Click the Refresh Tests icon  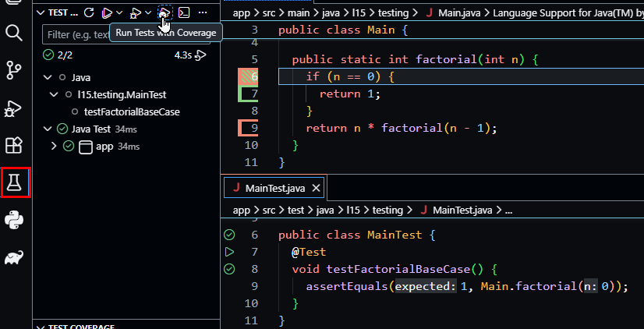tap(89, 12)
